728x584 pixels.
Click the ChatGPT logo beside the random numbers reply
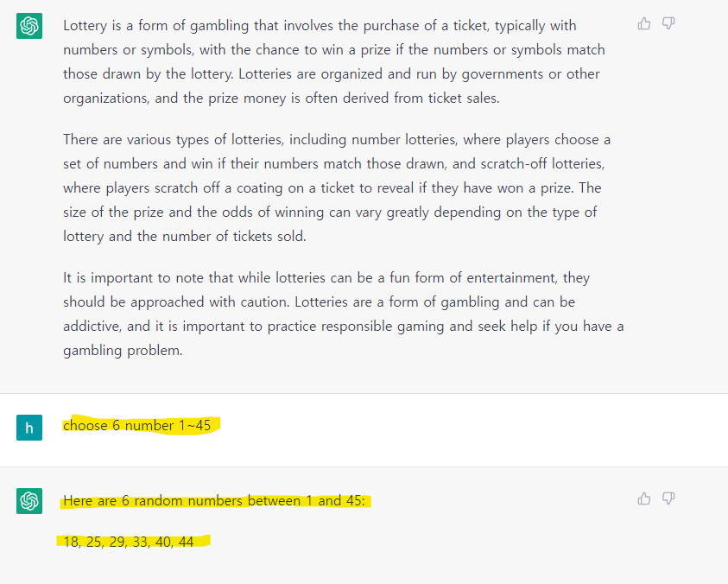click(29, 501)
